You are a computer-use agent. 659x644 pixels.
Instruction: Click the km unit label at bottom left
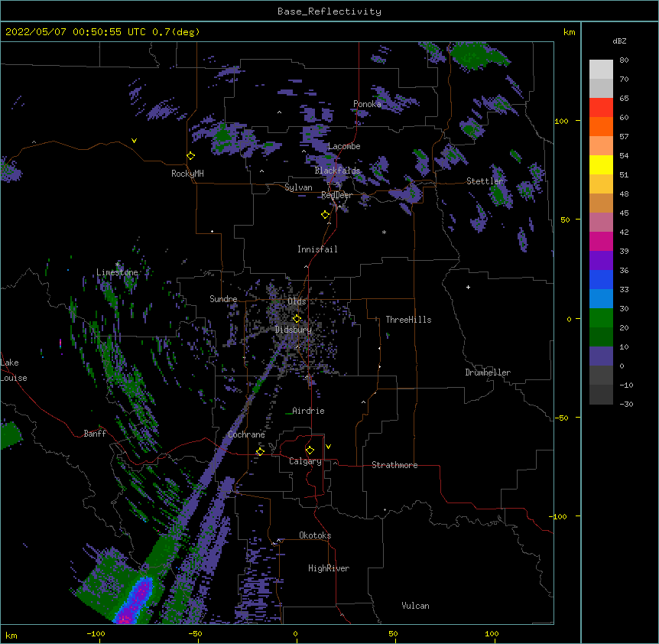tap(11, 636)
